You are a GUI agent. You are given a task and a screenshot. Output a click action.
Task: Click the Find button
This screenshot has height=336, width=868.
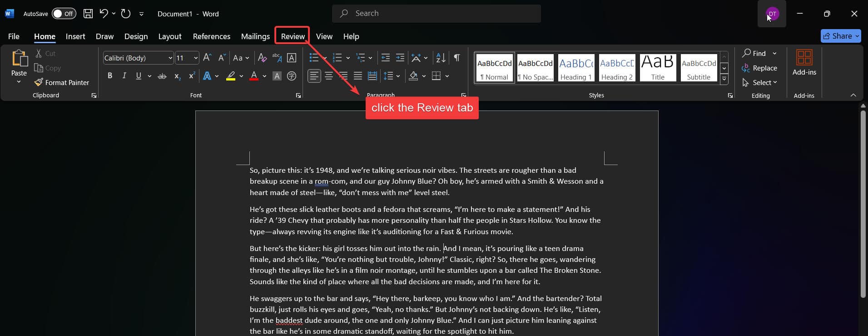tap(754, 53)
